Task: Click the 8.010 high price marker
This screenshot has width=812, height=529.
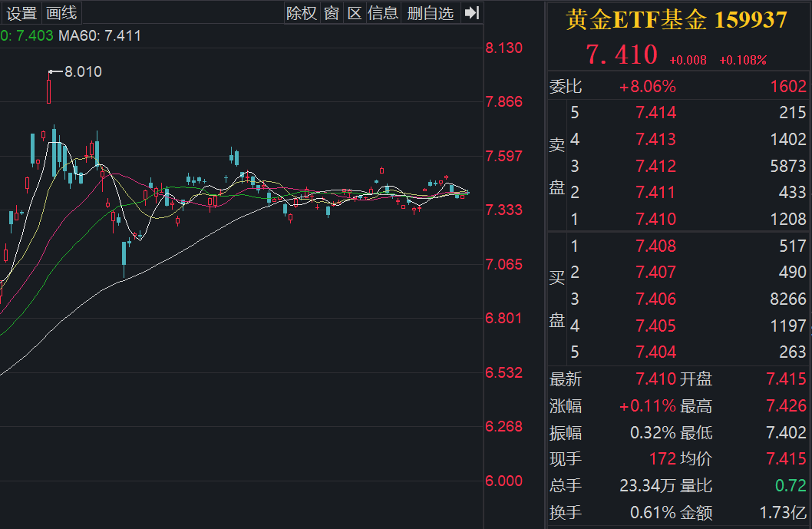Action: tap(82, 72)
